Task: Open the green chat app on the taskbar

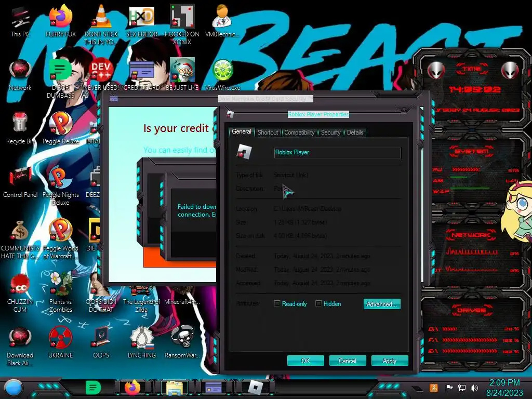Action: coord(93,388)
